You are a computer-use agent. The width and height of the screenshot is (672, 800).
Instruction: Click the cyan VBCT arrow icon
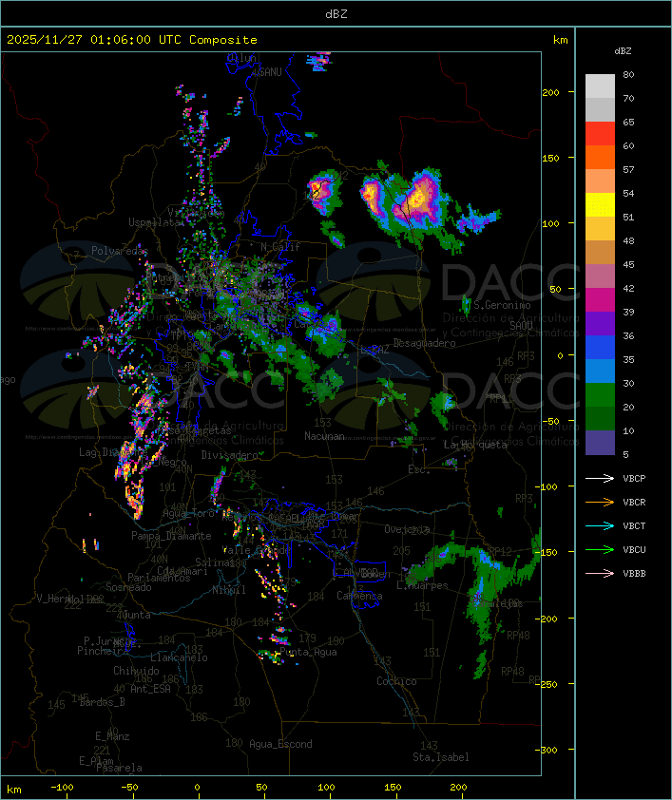(x=600, y=525)
